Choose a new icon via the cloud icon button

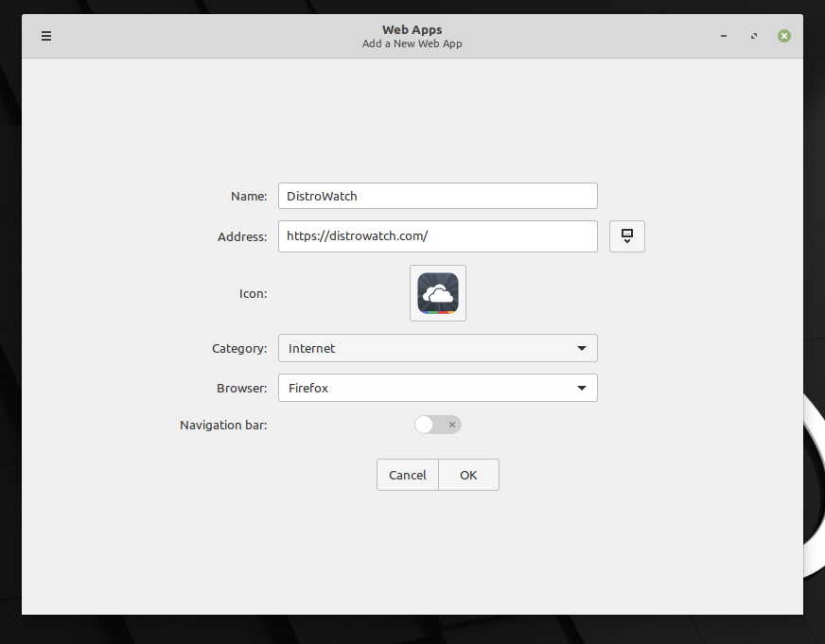tap(438, 293)
